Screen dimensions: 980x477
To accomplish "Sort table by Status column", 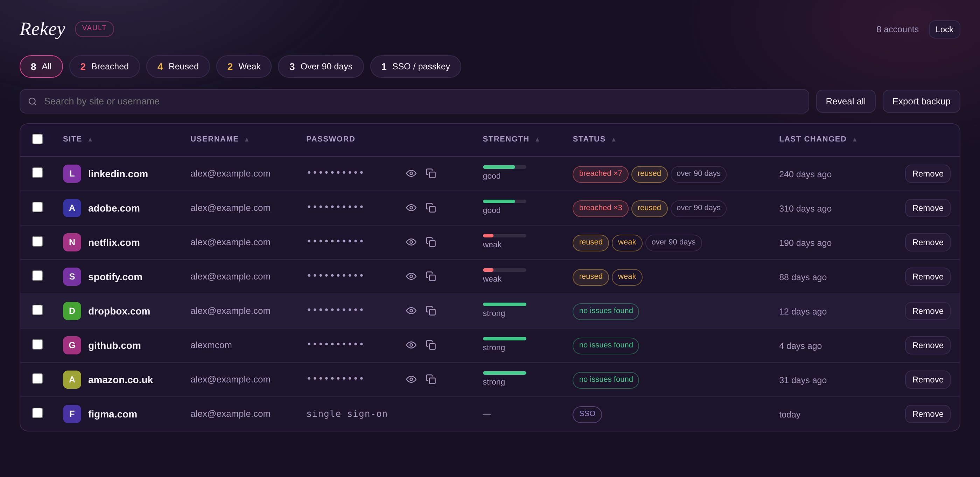I will click(594, 139).
